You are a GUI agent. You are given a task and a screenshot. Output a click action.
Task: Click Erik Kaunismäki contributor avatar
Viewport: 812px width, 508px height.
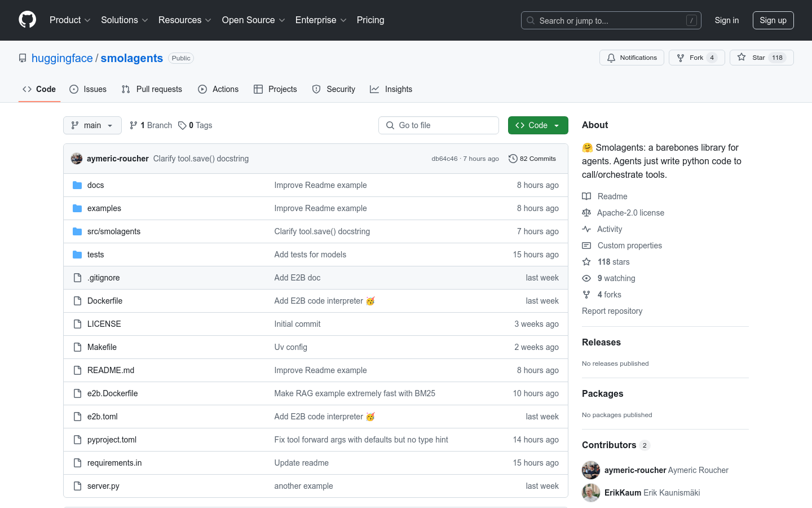tap(591, 493)
